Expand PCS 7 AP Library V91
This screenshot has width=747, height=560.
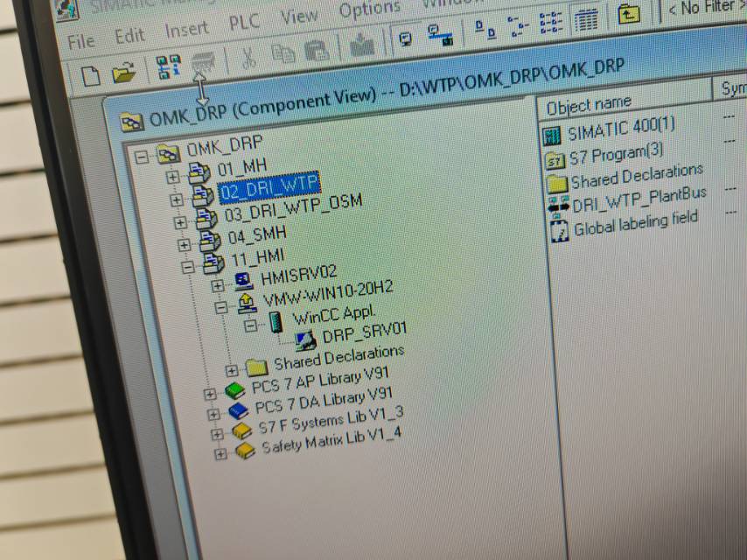(210, 394)
